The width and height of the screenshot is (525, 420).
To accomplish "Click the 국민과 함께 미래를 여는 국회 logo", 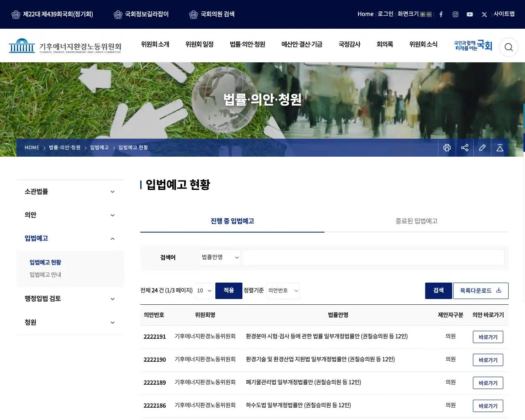I will 473,46.
